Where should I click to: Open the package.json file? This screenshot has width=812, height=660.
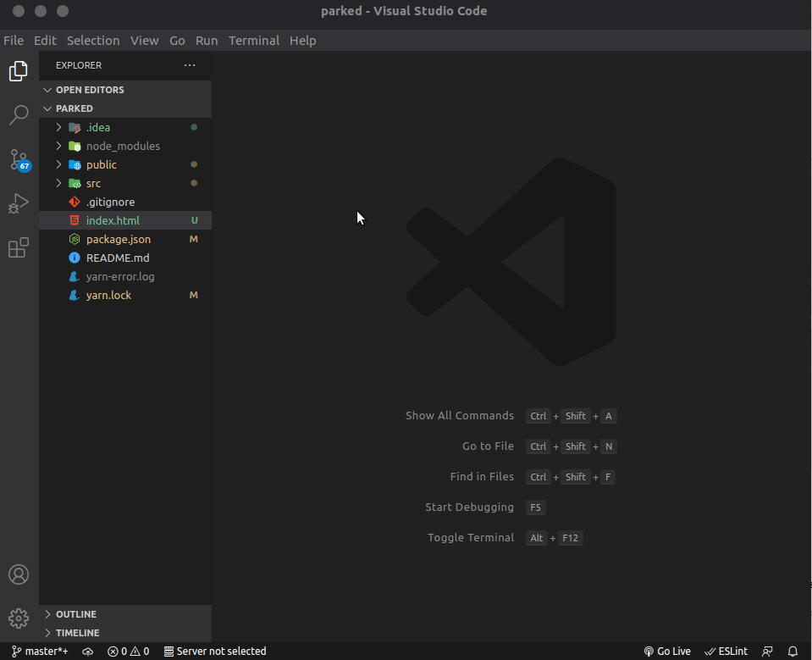click(125, 239)
